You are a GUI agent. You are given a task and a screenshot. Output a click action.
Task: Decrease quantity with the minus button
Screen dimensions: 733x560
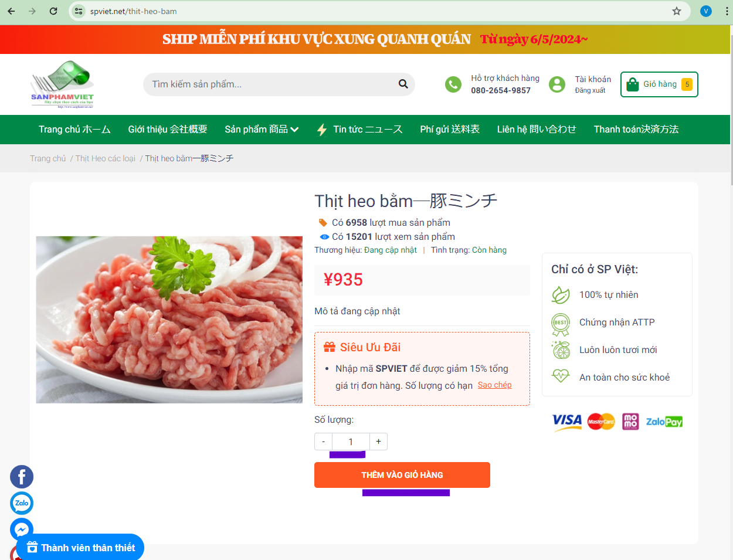click(x=323, y=442)
